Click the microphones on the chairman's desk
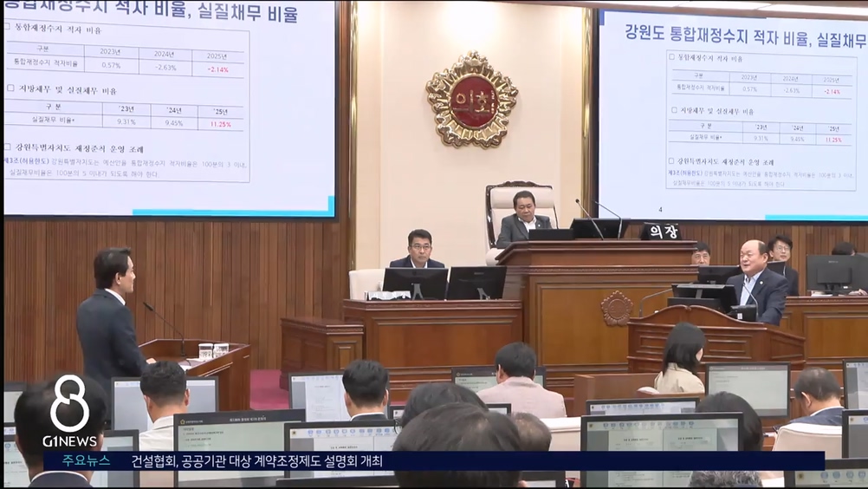The width and height of the screenshot is (868, 489). tap(599, 215)
